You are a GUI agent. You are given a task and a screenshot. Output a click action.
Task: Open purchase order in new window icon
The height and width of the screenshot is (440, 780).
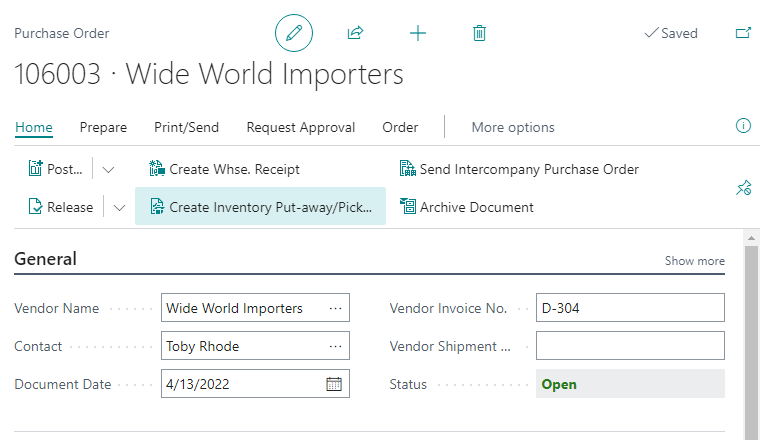click(x=743, y=33)
